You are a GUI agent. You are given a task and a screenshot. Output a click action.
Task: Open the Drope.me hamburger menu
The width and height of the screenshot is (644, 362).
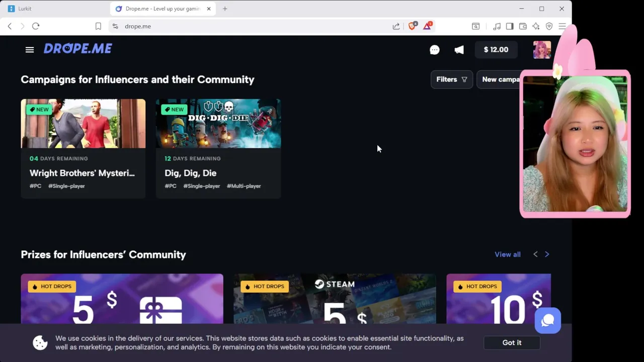coord(30,49)
